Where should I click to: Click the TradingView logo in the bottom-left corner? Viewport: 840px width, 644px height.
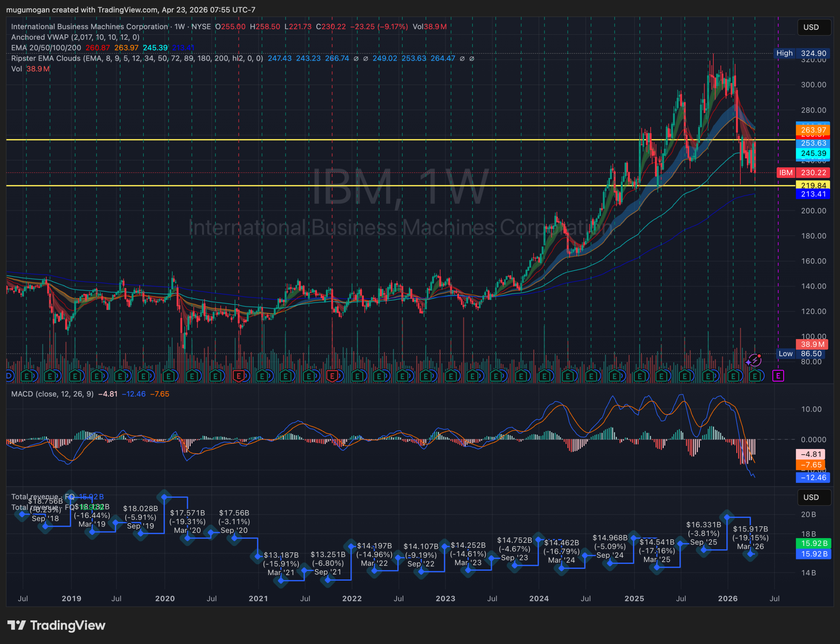pyautogui.click(x=55, y=625)
